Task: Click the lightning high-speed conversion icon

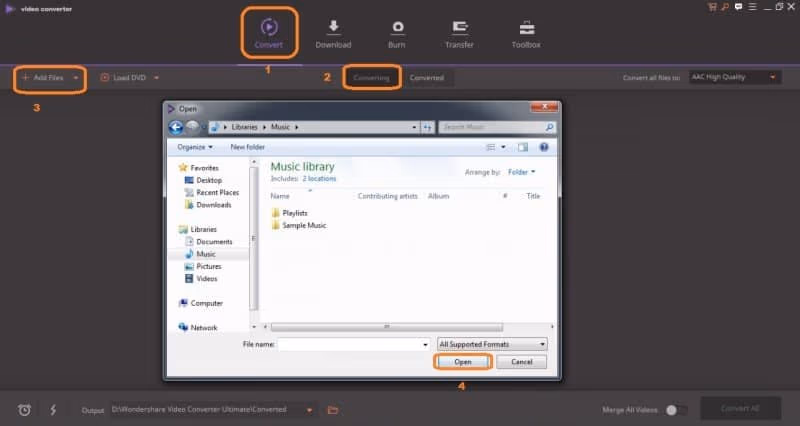Action: [x=53, y=410]
